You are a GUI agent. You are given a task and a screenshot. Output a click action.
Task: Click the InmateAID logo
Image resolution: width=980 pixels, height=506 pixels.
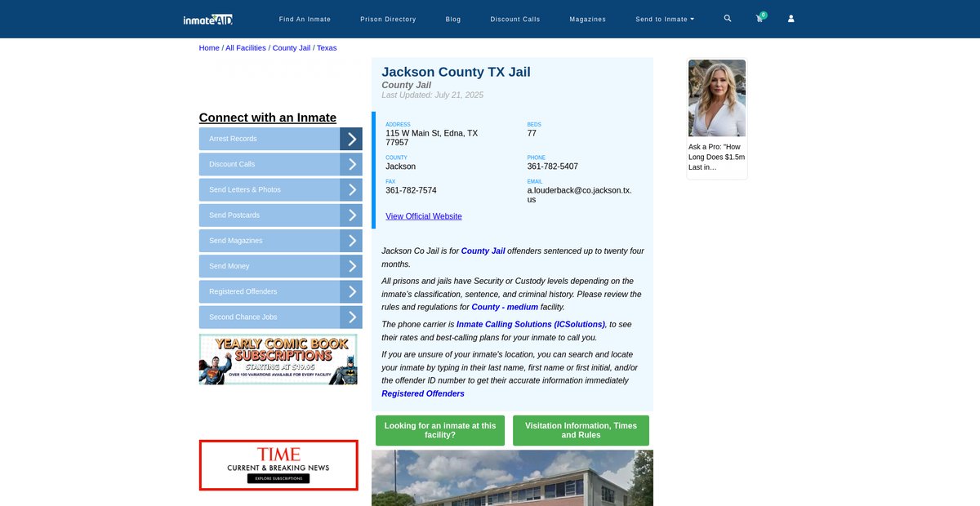(x=208, y=19)
